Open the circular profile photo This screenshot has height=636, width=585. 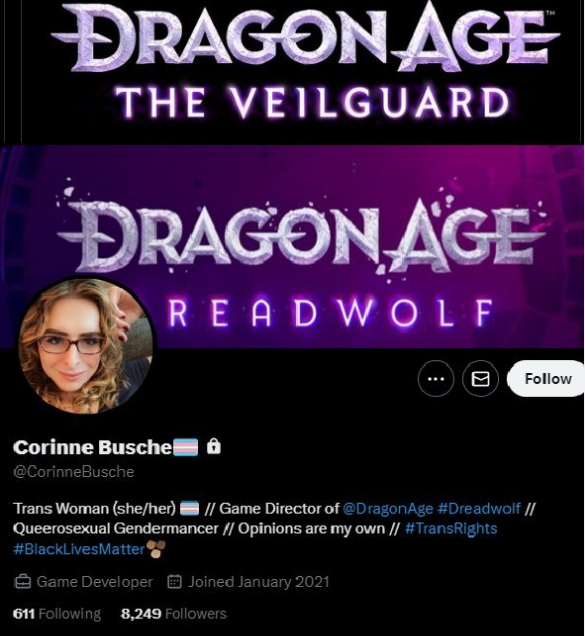pos(85,346)
